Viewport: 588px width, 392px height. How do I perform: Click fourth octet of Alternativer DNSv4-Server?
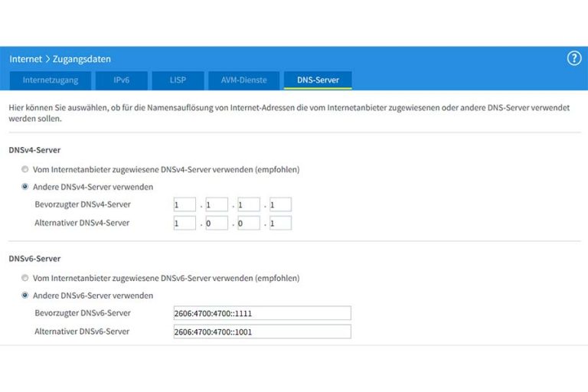click(280, 223)
